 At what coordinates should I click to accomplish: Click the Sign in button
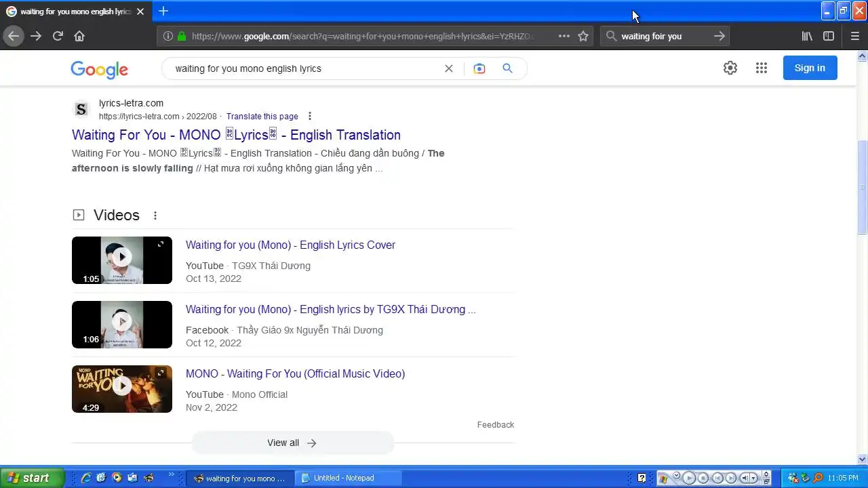pyautogui.click(x=810, y=68)
